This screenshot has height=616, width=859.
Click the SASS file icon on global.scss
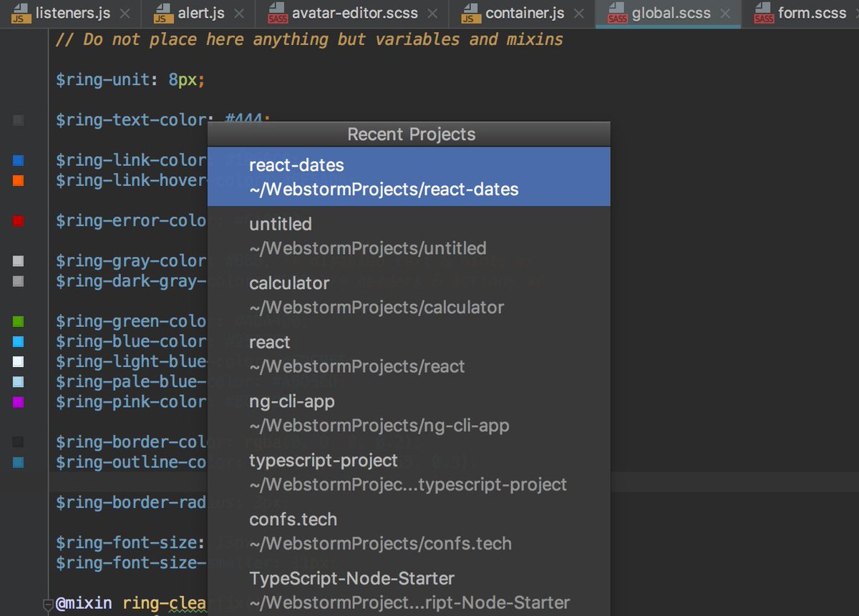coord(618,13)
